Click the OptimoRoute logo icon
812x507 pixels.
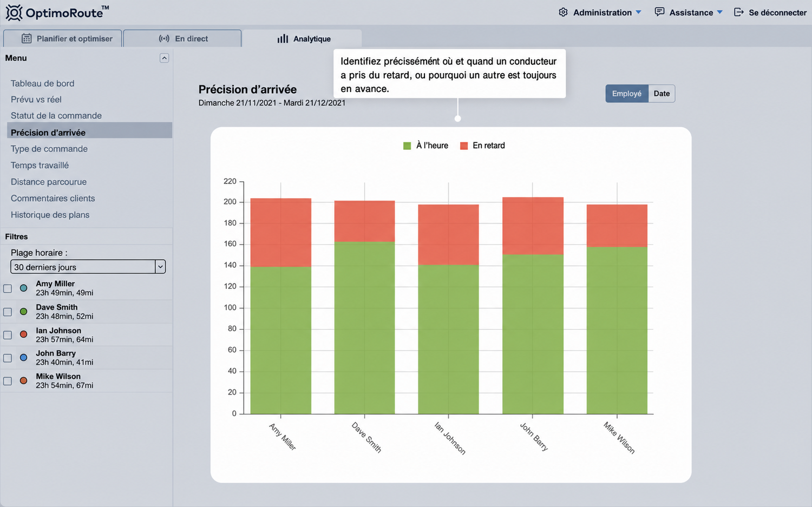point(14,12)
